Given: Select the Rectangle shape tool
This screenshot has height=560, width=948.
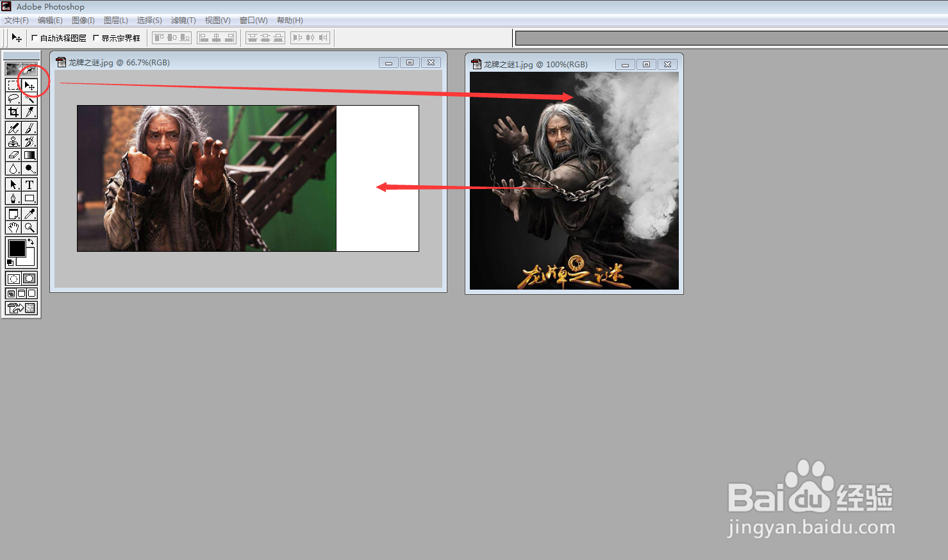Looking at the screenshot, I should click(29, 198).
